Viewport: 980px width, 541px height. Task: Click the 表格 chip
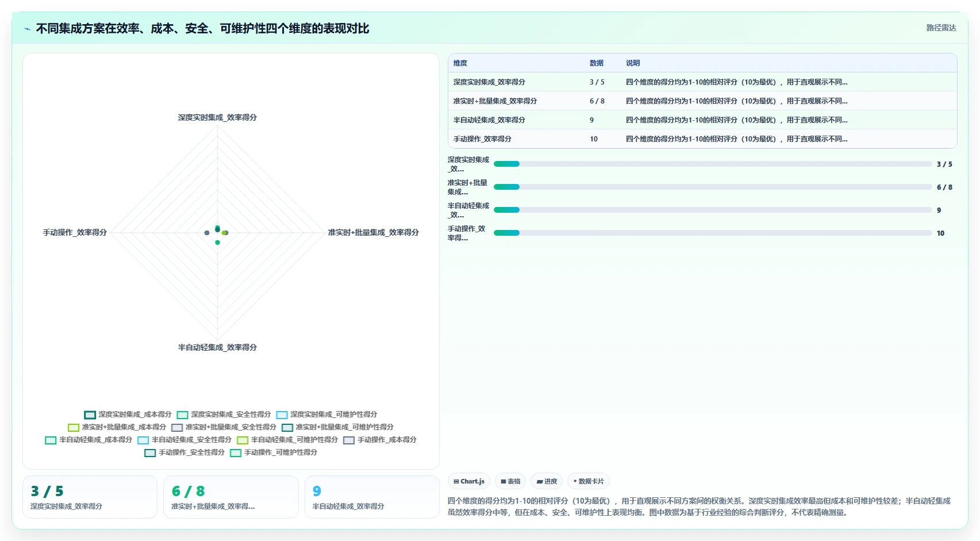tap(510, 481)
